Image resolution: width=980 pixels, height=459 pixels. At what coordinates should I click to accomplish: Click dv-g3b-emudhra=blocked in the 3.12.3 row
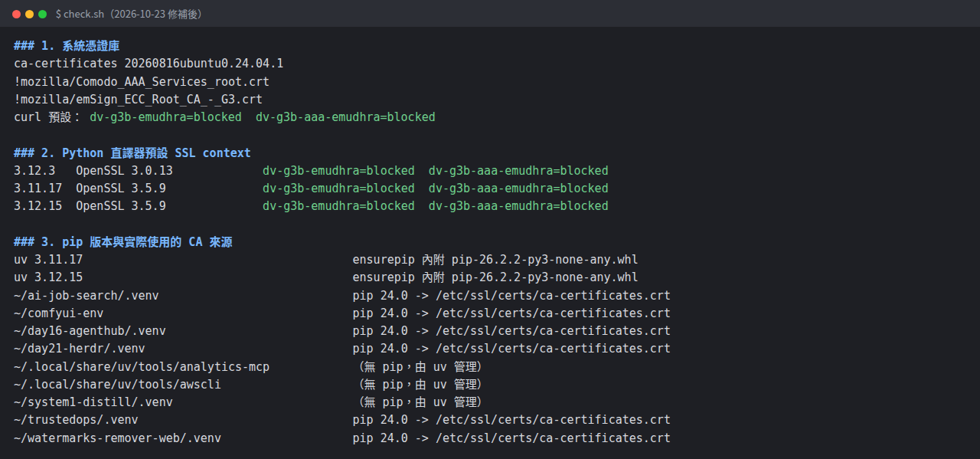pyautogui.click(x=338, y=170)
